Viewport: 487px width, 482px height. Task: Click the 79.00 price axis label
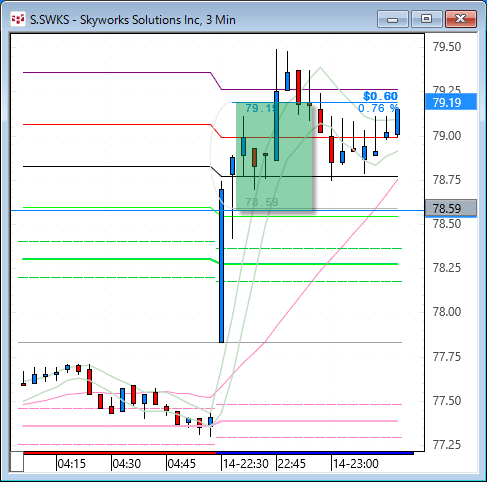coord(447,136)
